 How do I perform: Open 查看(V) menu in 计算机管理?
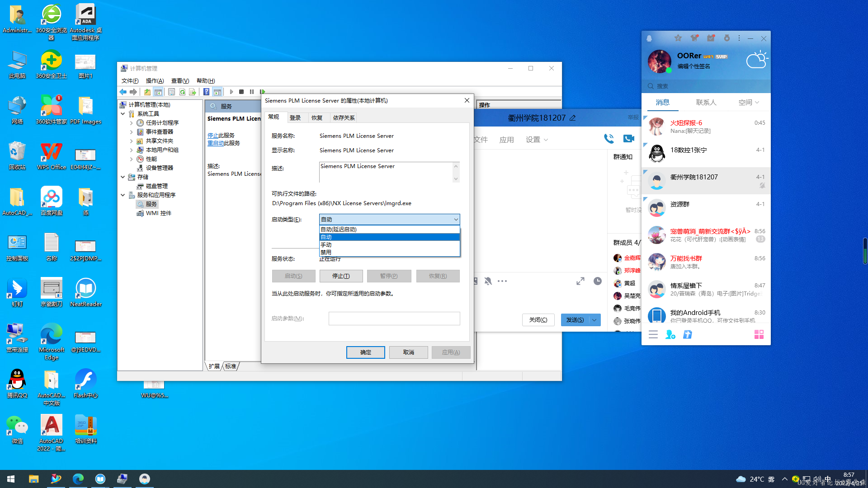(180, 80)
